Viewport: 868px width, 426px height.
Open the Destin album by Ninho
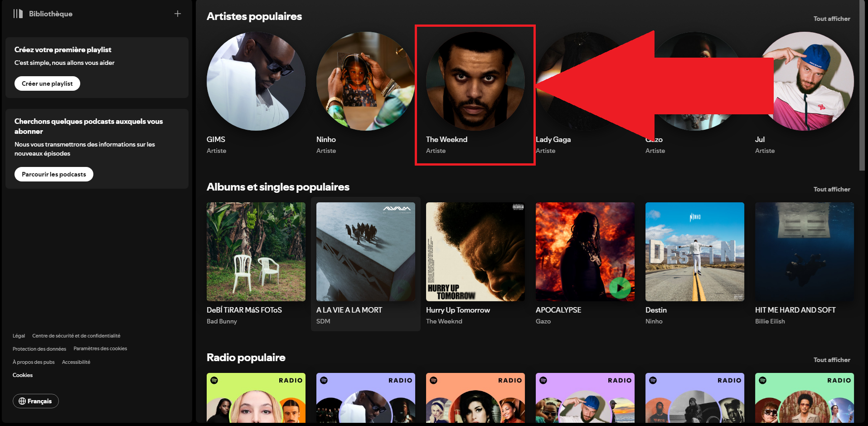coord(694,252)
